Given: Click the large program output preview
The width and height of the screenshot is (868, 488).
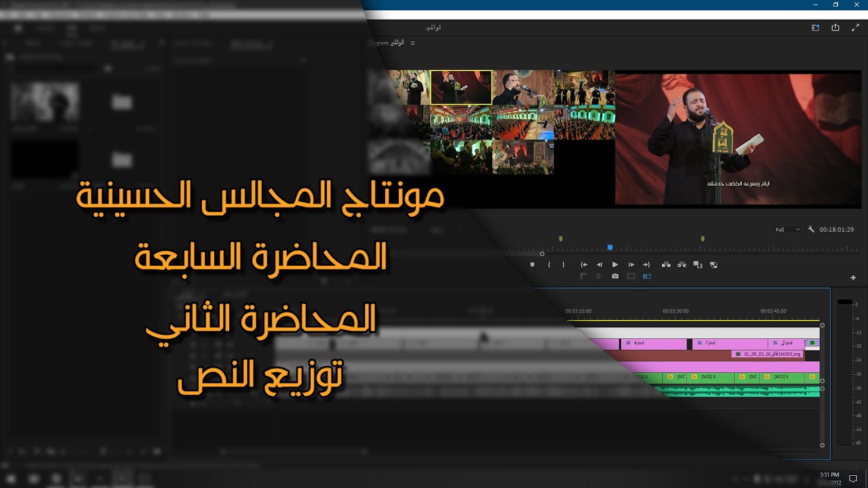Looking at the screenshot, I should (738, 139).
